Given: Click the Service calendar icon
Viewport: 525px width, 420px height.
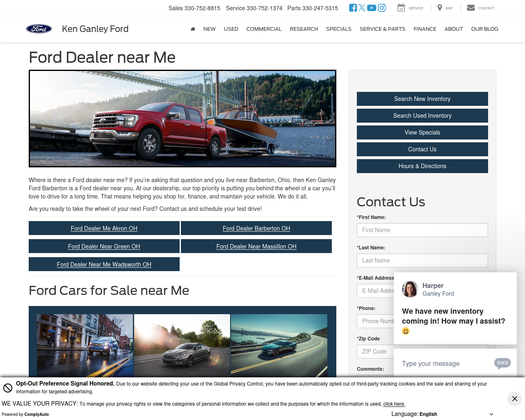Looking at the screenshot, I should point(401,8).
